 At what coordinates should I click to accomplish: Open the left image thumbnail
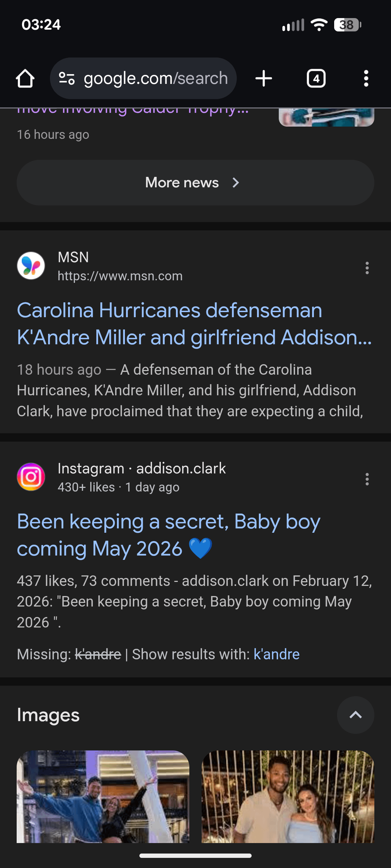(x=103, y=796)
